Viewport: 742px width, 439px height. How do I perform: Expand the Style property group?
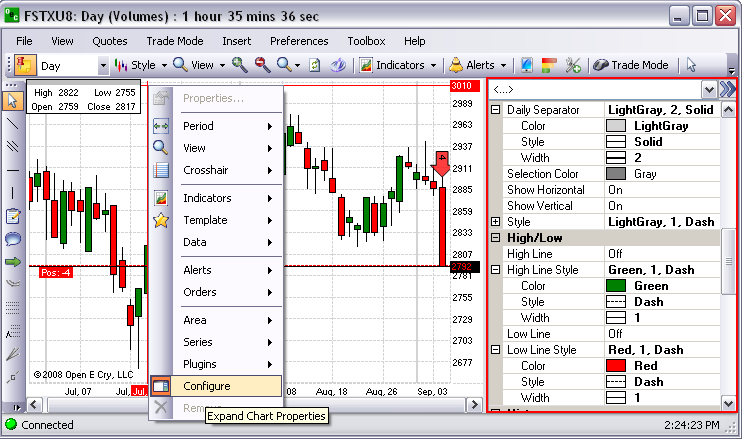click(x=496, y=222)
